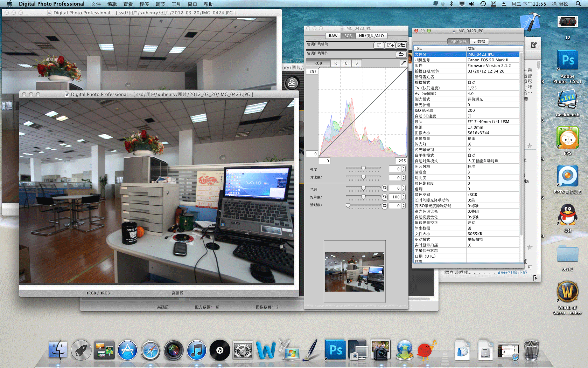This screenshot has width=588, height=368.
Task: Select the eyedropper tool above the histogram
Action: tap(403, 63)
